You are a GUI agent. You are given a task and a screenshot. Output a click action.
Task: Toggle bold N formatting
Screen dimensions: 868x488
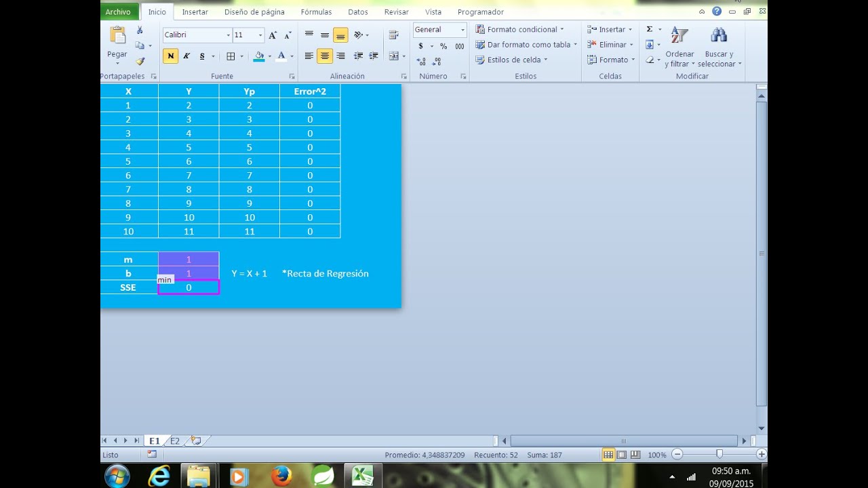(x=170, y=56)
